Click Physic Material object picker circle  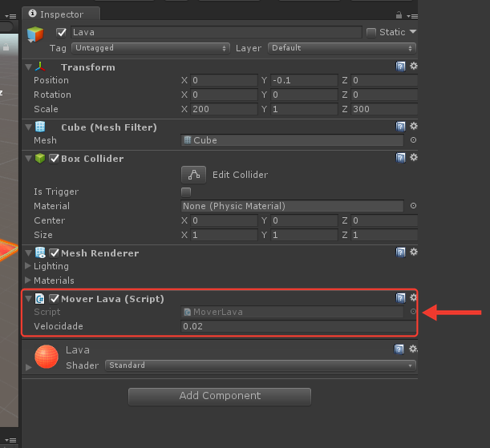coord(413,206)
